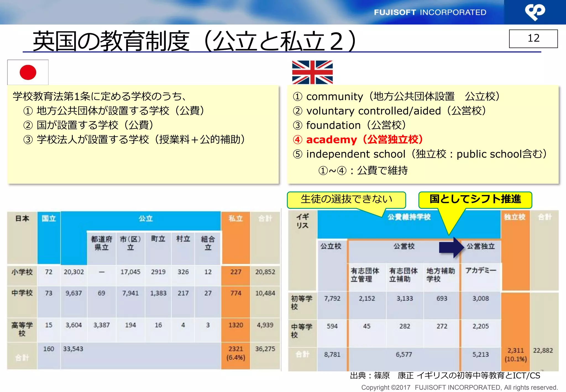
Task: Click the slide number box 12
Action: pos(533,38)
